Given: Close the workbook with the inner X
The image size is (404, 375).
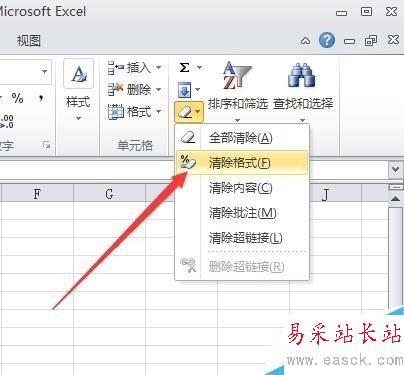Looking at the screenshot, I should [393, 40].
